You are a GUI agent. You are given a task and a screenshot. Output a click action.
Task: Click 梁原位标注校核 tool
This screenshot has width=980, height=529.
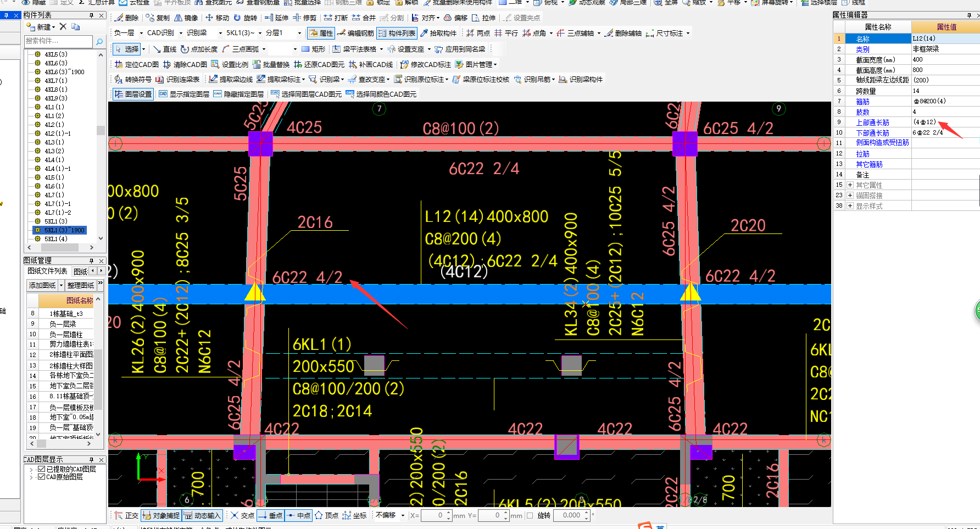pyautogui.click(x=481, y=79)
